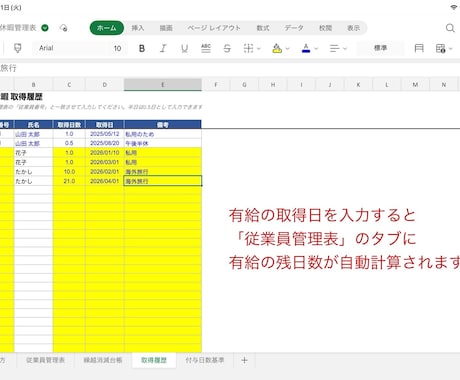The width and height of the screenshot is (460, 380).
Task: Click the ABC phonetic guide icon
Action: click(x=206, y=48)
